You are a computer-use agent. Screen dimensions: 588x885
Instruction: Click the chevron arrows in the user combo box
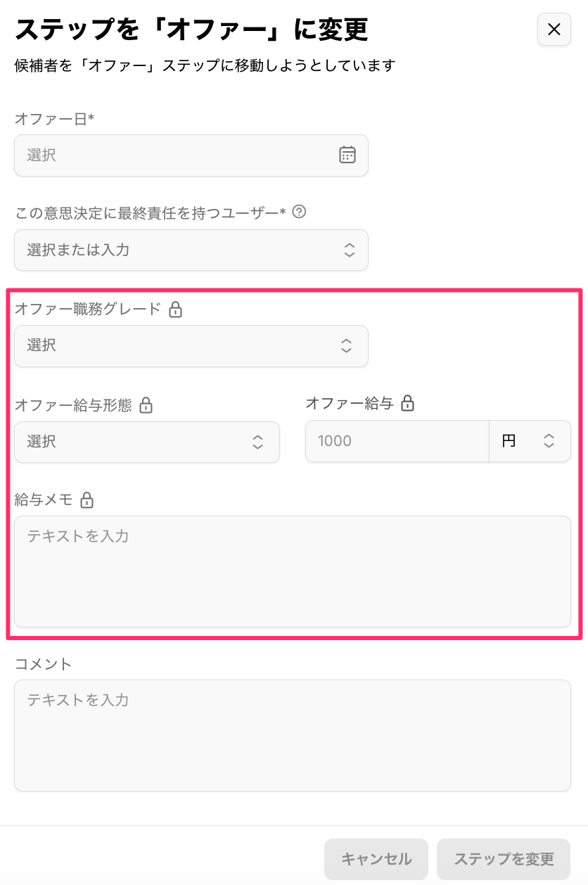[349, 250]
